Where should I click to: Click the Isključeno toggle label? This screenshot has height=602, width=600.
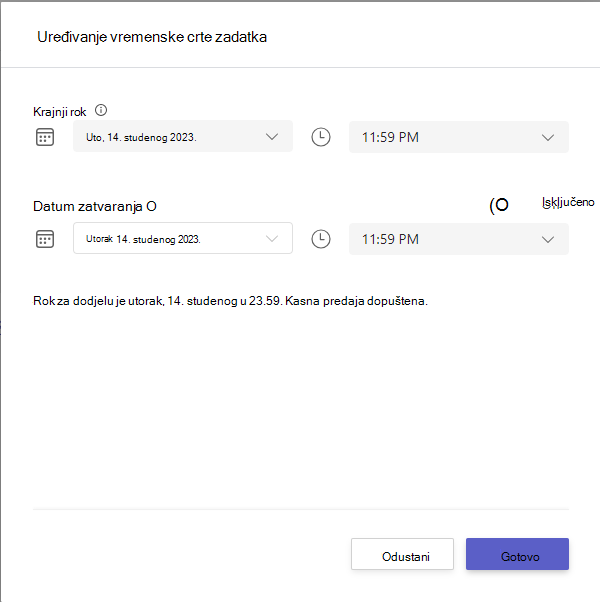(568, 202)
